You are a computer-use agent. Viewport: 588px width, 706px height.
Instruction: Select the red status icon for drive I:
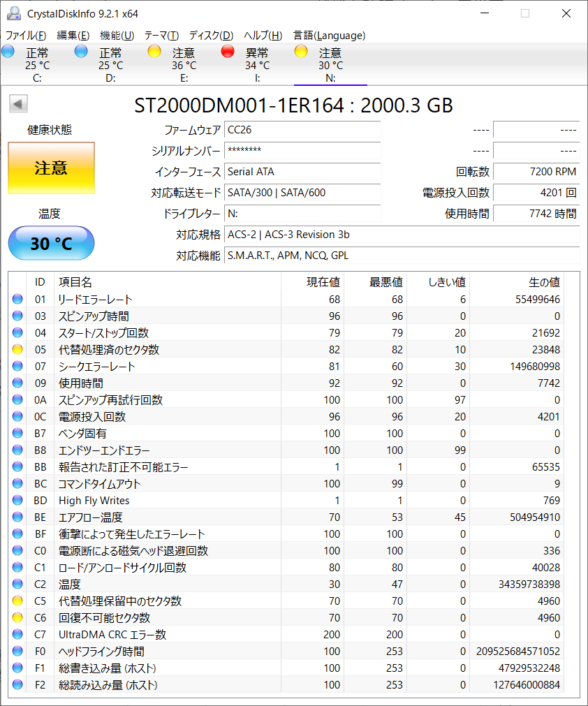point(228,52)
